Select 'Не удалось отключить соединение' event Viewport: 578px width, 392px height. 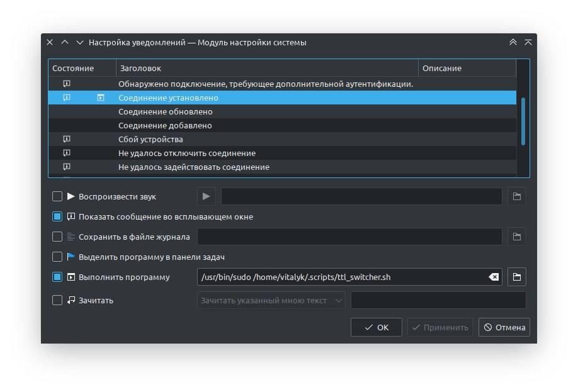click(282, 153)
